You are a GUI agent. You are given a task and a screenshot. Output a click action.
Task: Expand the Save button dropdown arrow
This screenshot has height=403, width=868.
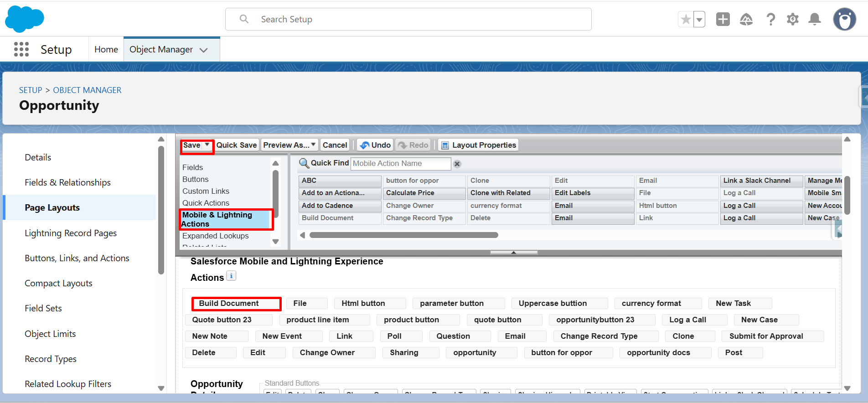[207, 145]
